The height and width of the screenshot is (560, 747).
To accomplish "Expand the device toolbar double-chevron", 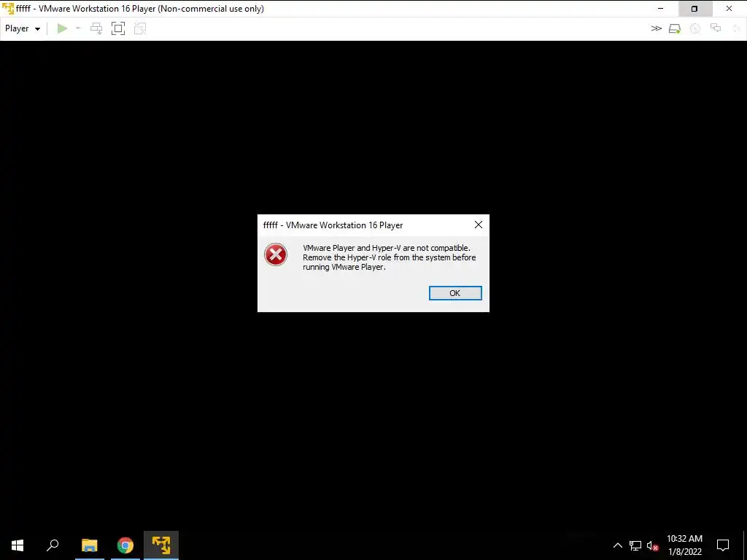I will [656, 28].
